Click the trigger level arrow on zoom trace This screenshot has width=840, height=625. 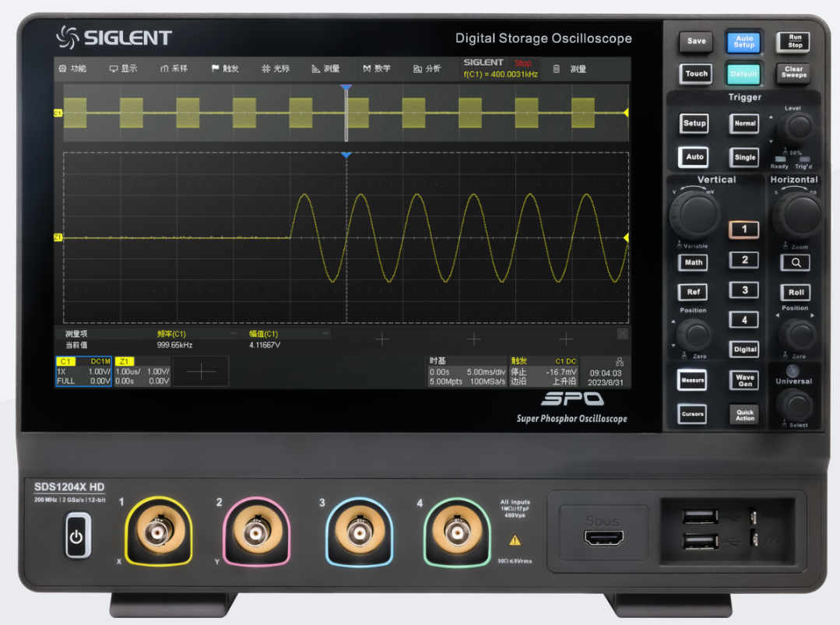[x=626, y=237]
